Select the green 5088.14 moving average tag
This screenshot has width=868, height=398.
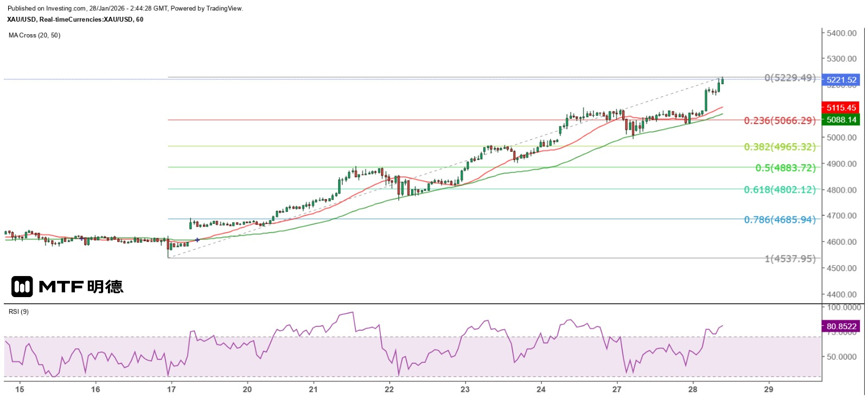coord(841,120)
